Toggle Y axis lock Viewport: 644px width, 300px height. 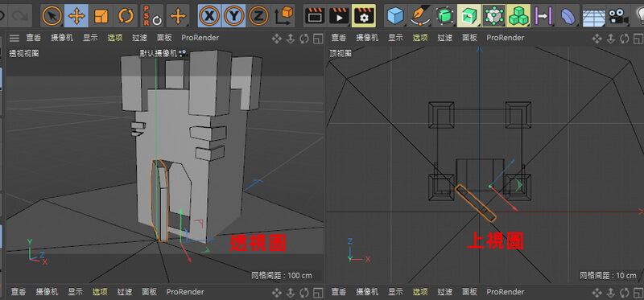[x=233, y=15]
